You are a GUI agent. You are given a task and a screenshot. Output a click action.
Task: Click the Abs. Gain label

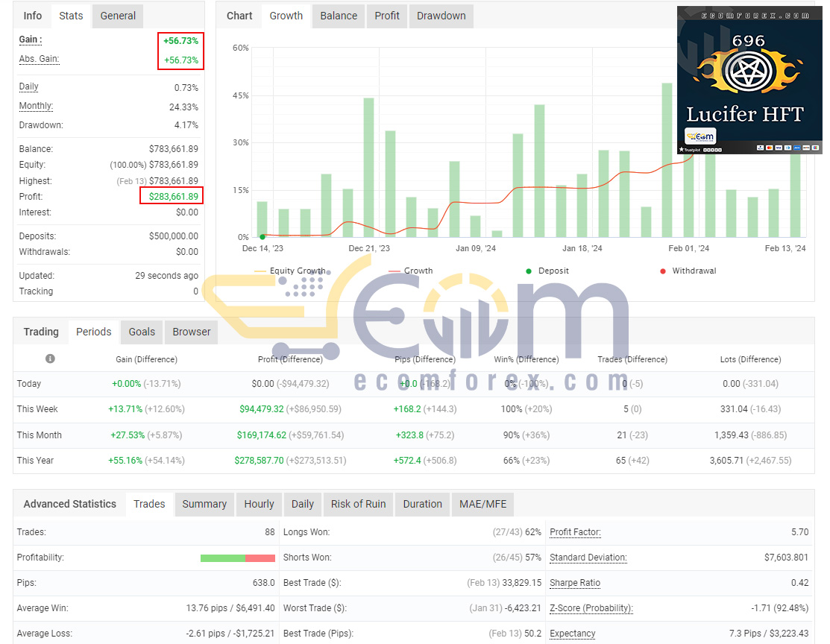pyautogui.click(x=40, y=59)
